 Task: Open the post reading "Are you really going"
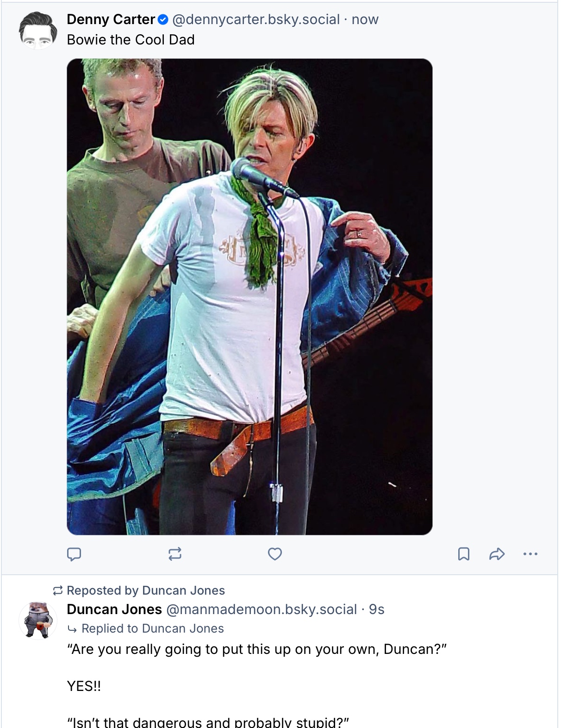[257, 649]
